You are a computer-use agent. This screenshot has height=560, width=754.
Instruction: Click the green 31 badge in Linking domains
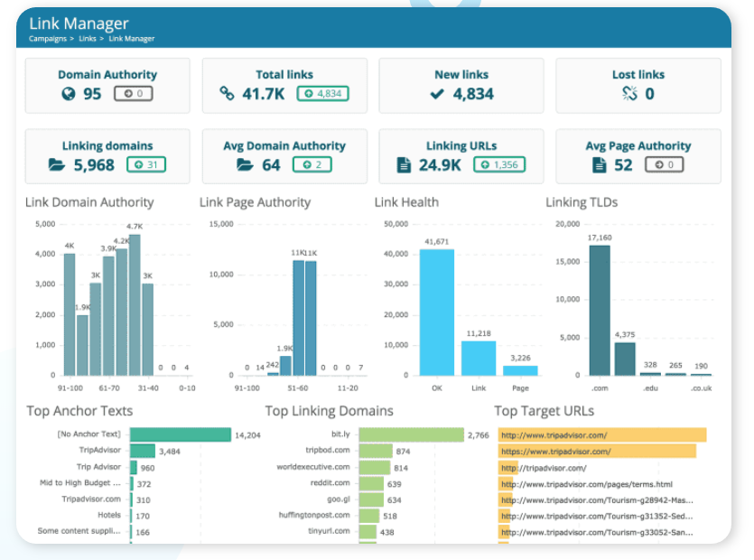(x=146, y=164)
